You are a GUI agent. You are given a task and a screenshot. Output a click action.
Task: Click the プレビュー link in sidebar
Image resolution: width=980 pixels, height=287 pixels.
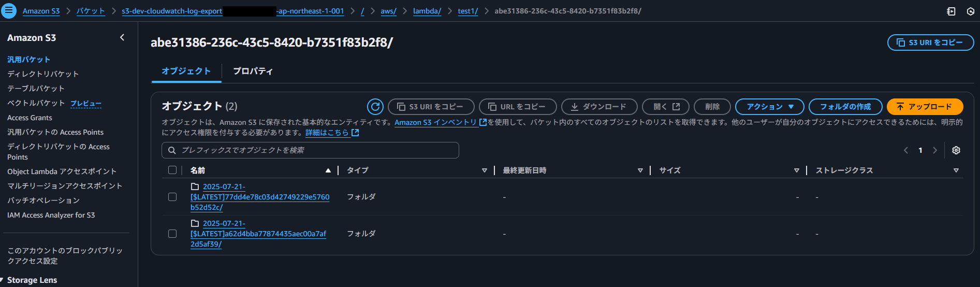point(86,104)
